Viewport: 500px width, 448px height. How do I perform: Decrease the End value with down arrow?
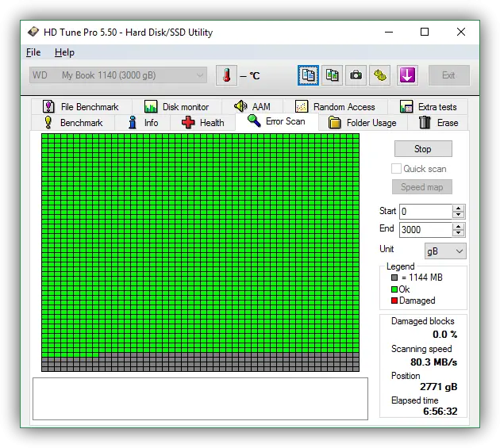pyautogui.click(x=459, y=233)
